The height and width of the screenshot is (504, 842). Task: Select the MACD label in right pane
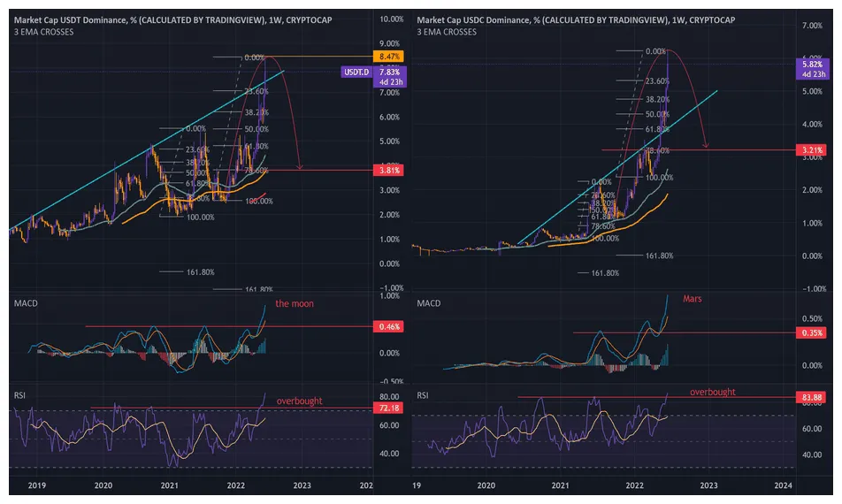430,303
